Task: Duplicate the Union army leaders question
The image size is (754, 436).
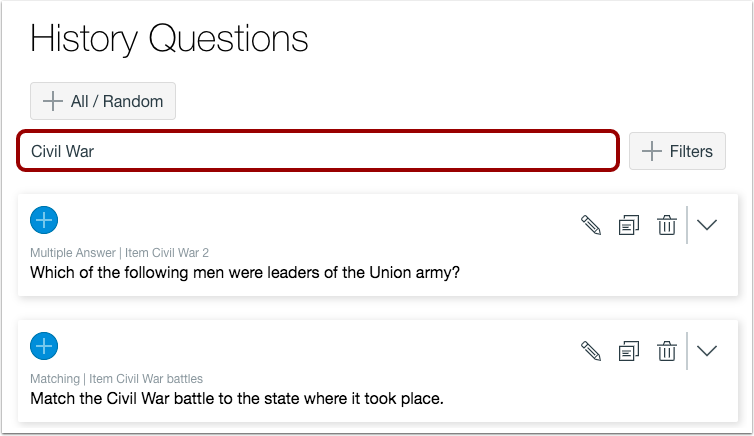Action: 629,225
